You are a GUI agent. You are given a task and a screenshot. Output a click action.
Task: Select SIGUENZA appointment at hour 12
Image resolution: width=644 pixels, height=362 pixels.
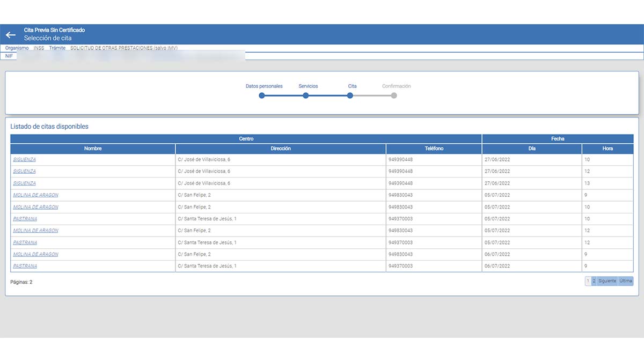pyautogui.click(x=24, y=172)
